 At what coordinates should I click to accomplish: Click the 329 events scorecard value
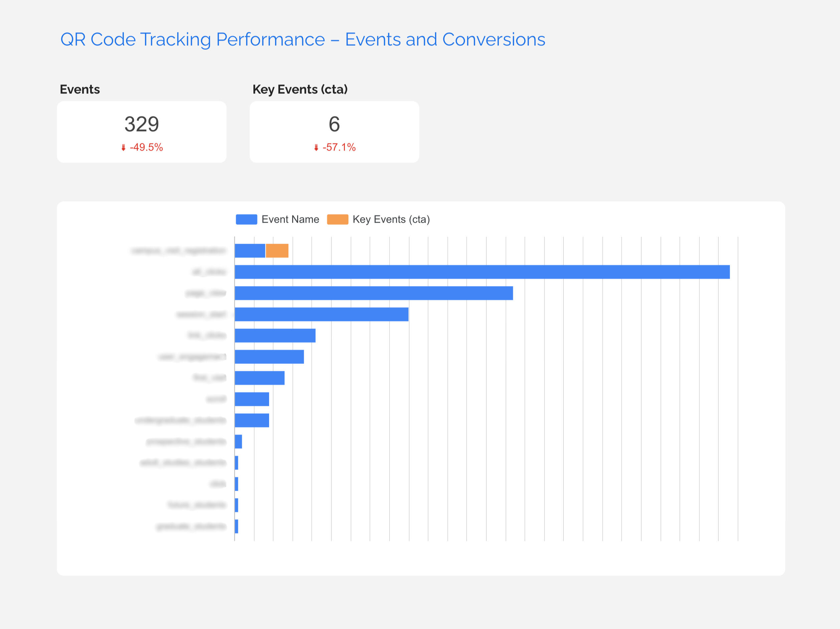coord(142,124)
